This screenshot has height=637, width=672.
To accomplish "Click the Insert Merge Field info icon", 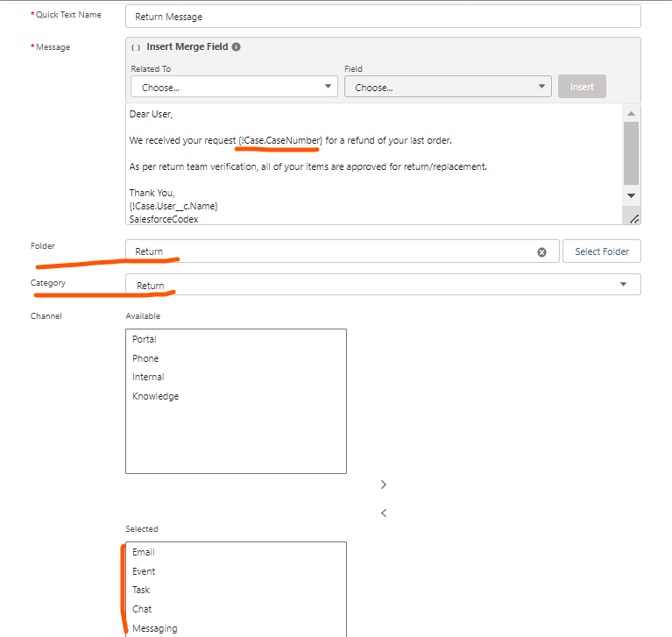I will pyautogui.click(x=237, y=46).
